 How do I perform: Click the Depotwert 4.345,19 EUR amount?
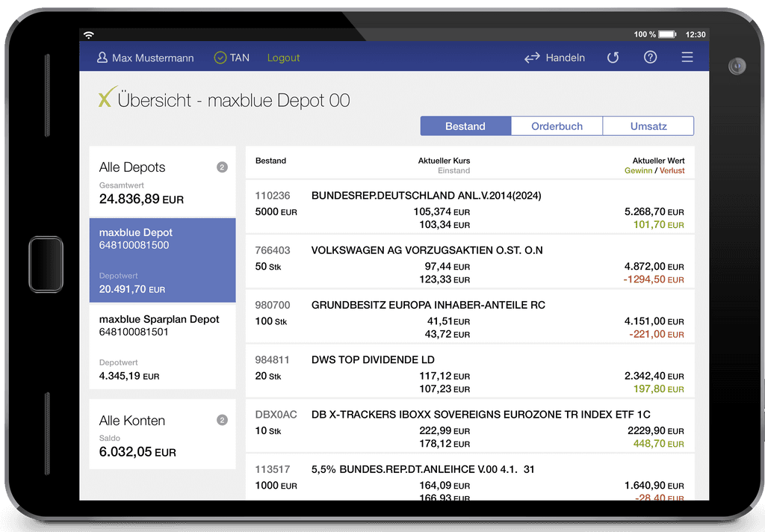tap(129, 376)
